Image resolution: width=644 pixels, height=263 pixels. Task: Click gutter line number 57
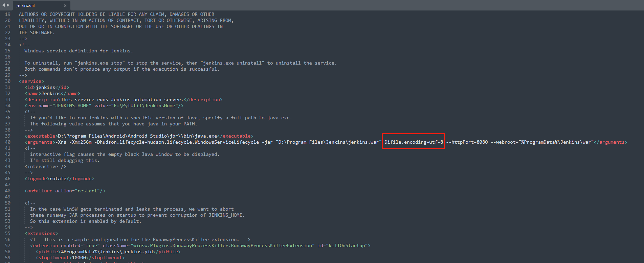tap(8, 245)
